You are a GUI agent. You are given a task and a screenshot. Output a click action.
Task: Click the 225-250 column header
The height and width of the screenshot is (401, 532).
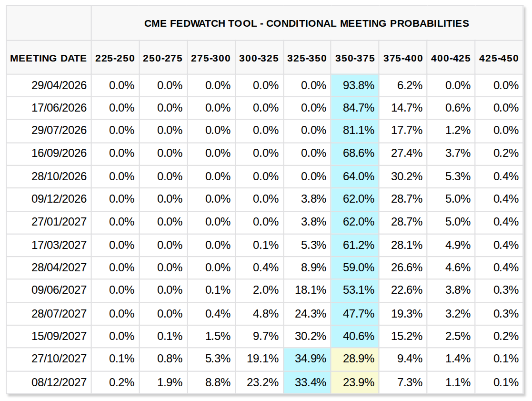pos(115,59)
